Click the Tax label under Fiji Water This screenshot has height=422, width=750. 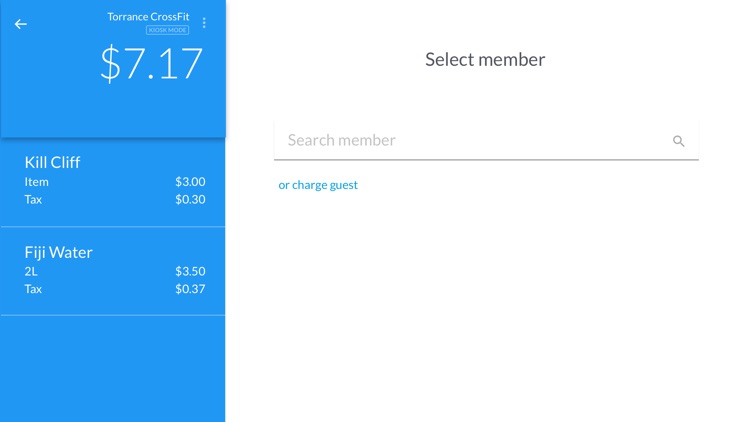pyautogui.click(x=34, y=289)
